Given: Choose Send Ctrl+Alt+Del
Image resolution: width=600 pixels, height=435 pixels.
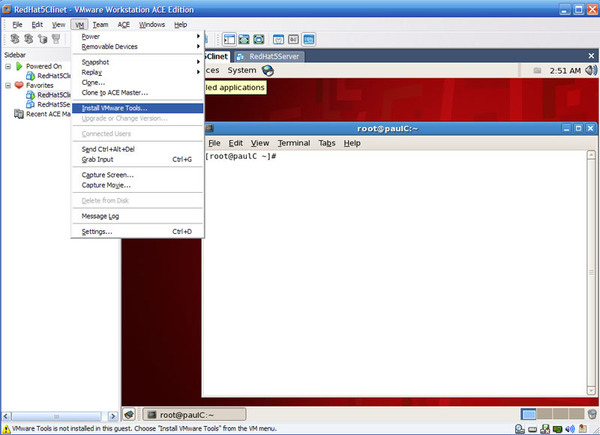Looking at the screenshot, I should 137,149.
